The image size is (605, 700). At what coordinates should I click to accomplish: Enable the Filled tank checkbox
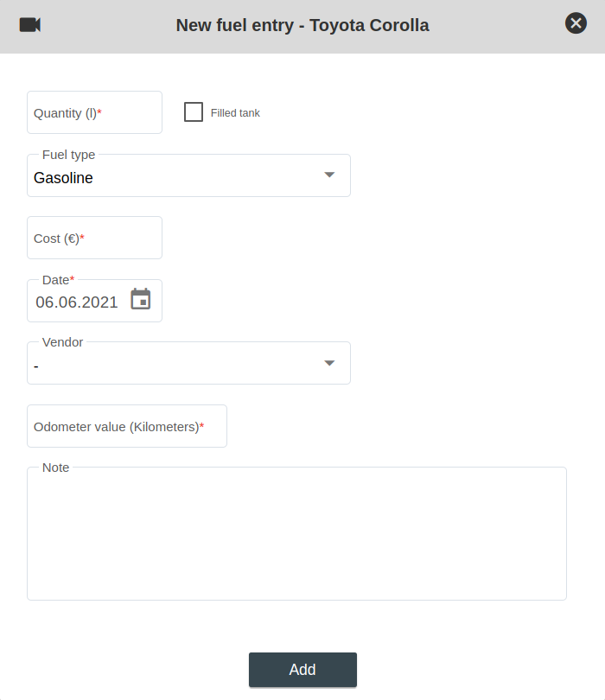click(x=194, y=112)
